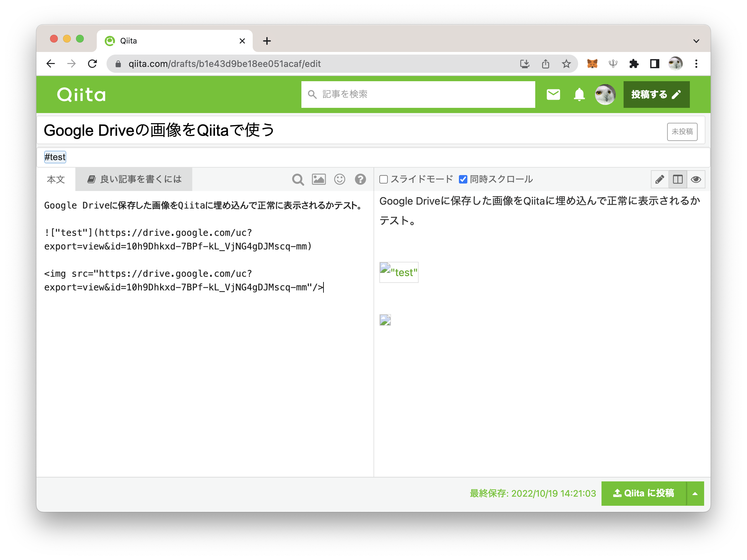The height and width of the screenshot is (560, 747).
Task: Switch to preview-only eye view
Action: (x=696, y=179)
